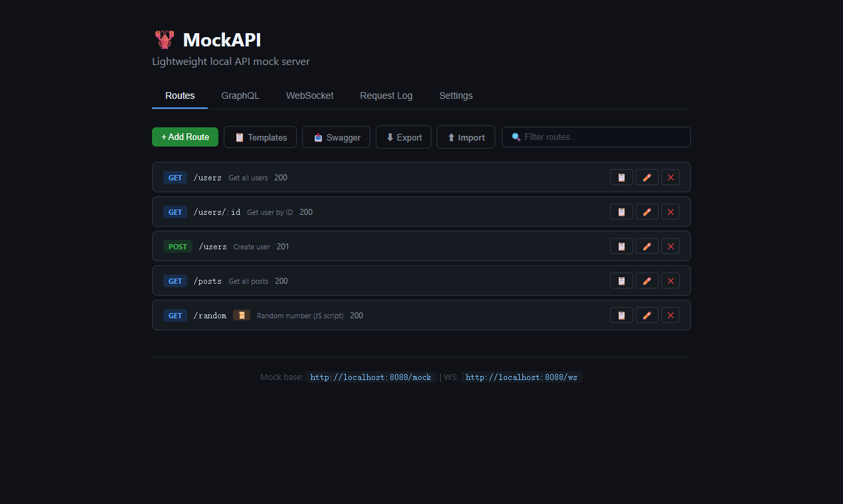Delete the GET /users/:id route
This screenshot has height=504, width=843.
(670, 212)
